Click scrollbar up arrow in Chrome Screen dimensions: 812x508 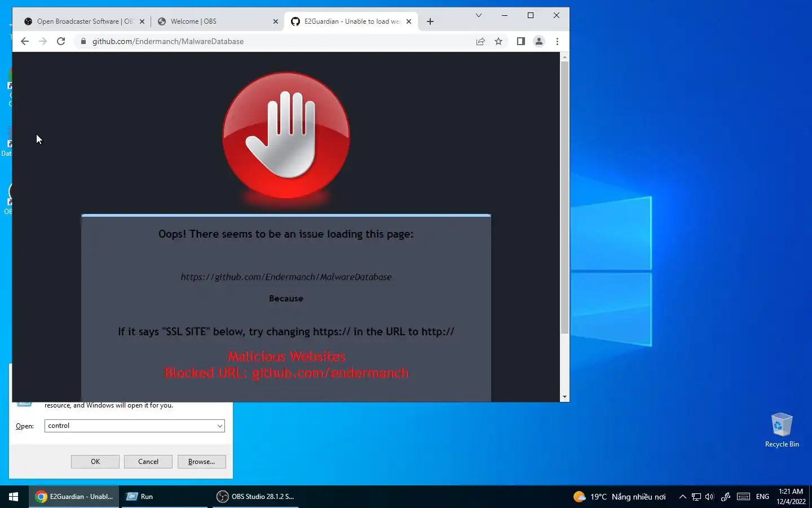tap(564, 57)
